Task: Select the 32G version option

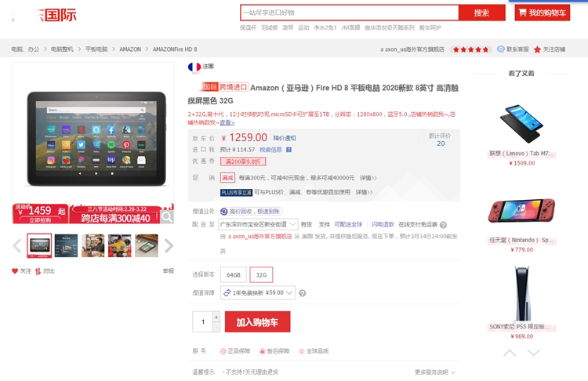Action: [x=261, y=275]
